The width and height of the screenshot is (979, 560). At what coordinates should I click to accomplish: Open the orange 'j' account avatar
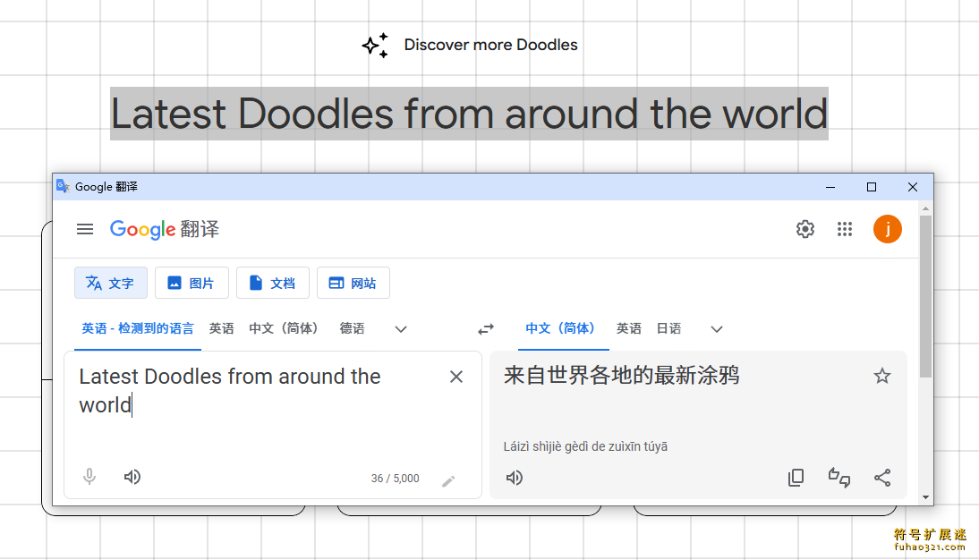click(x=887, y=229)
